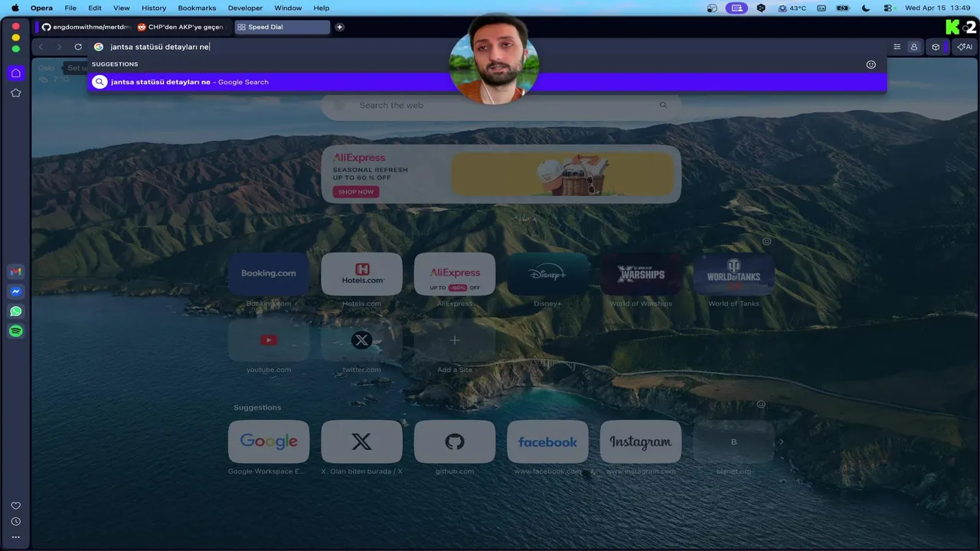Open the Opera application menu
The image size is (980, 551).
pyautogui.click(x=41, y=8)
